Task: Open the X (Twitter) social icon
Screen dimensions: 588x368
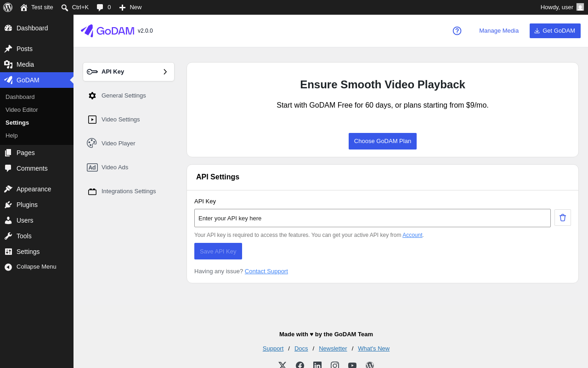Action: click(x=283, y=365)
